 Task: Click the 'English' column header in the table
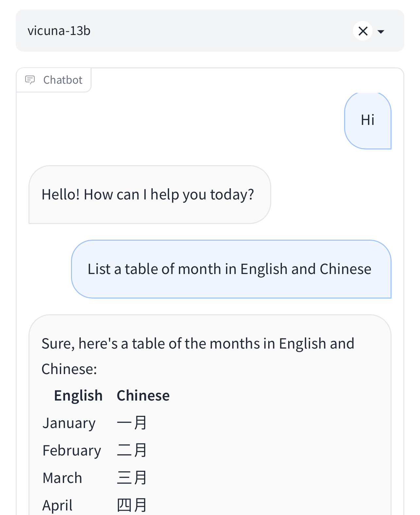(x=78, y=395)
